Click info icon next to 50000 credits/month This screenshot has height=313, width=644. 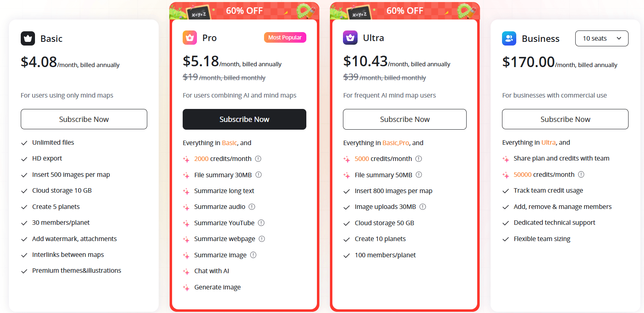581,175
